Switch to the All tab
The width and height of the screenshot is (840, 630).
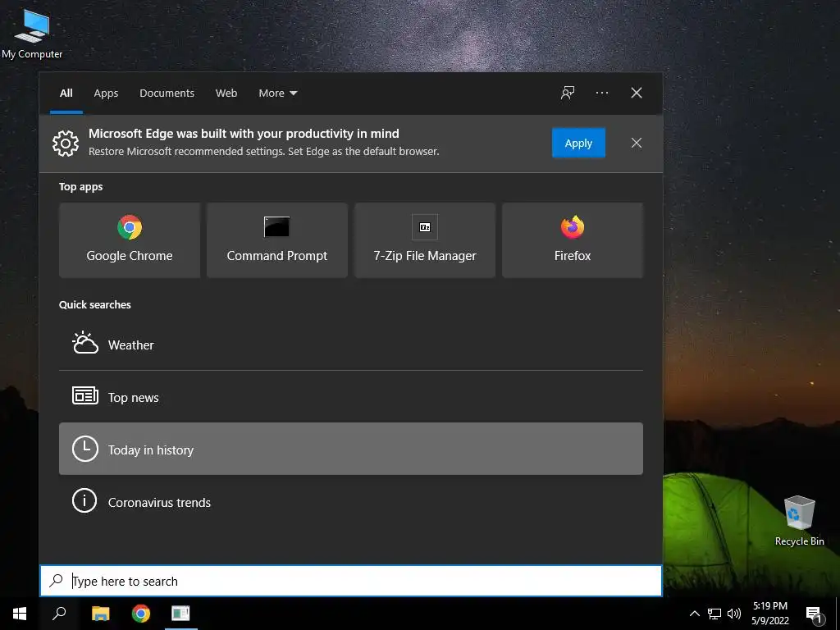[66, 93]
